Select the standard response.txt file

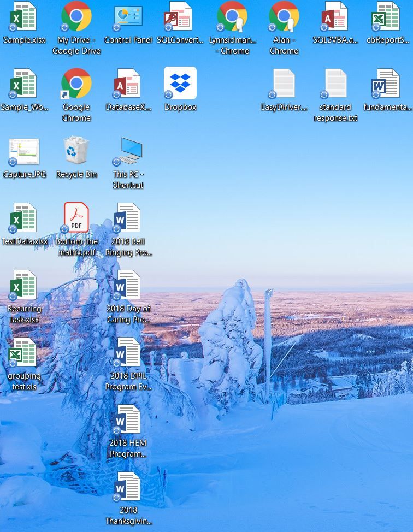point(335,84)
